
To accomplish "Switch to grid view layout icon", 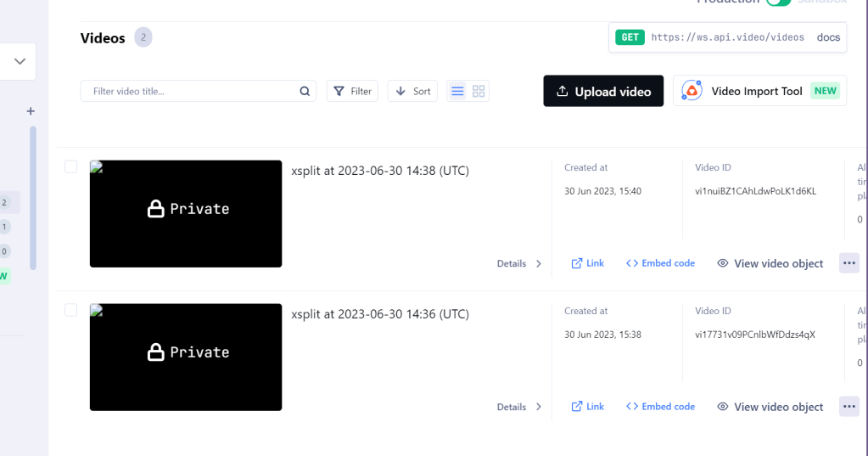I will tap(479, 92).
